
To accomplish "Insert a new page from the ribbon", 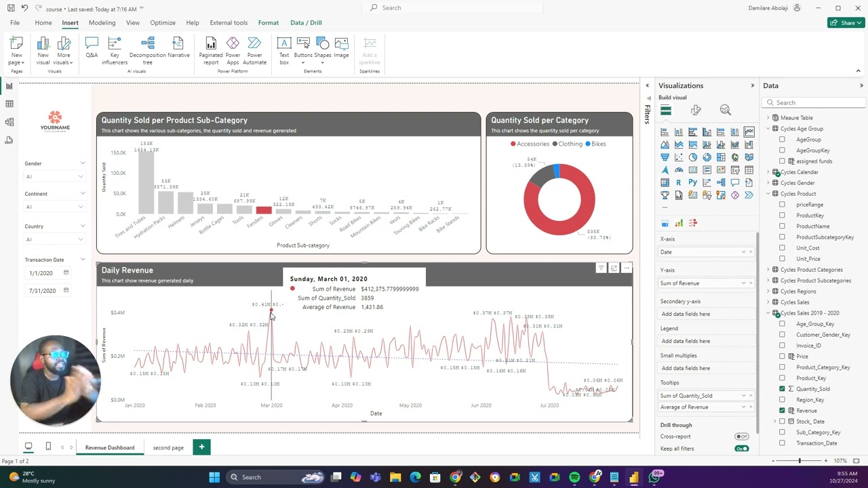I will [16, 51].
